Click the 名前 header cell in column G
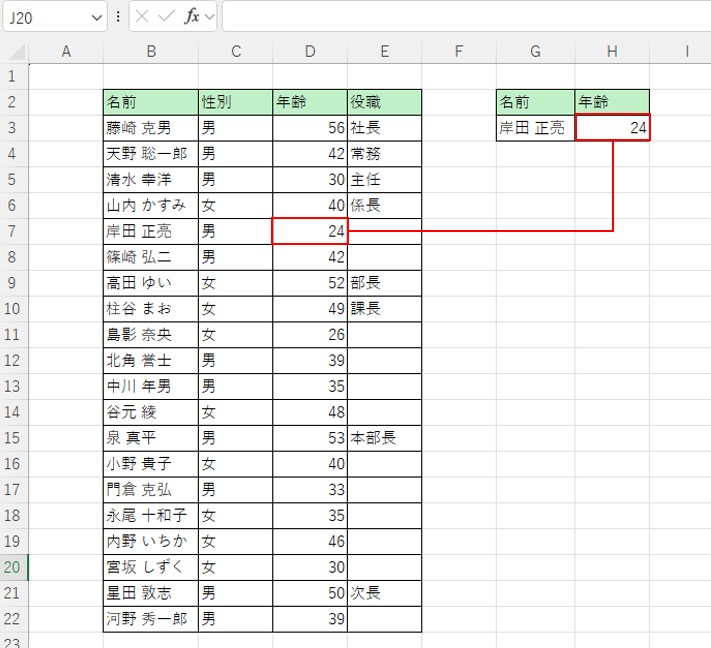Screen dimensions: 711x648 tap(536, 102)
